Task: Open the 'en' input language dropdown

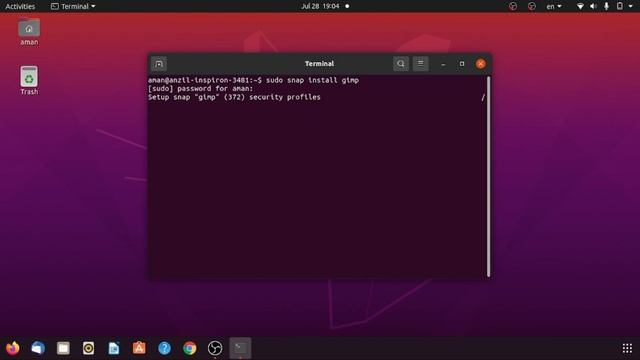Action: [554, 6]
